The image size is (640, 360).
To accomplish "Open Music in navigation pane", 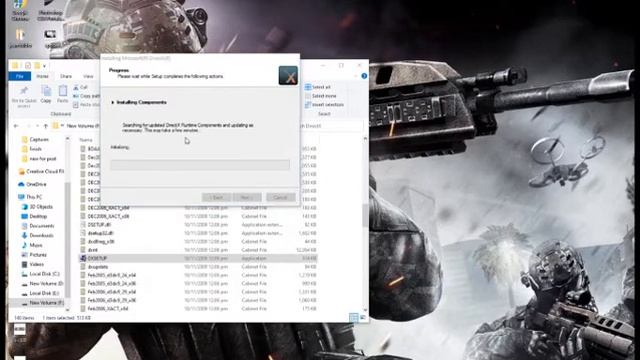I will 32,245.
